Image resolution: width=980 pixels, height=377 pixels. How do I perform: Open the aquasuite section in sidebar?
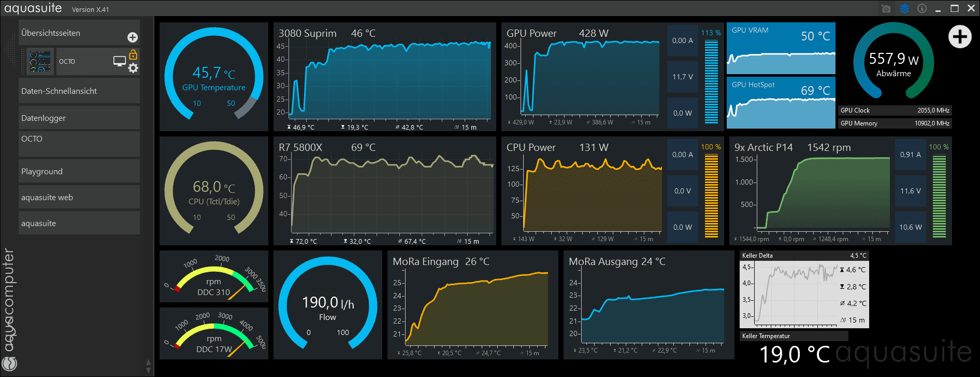tap(79, 223)
